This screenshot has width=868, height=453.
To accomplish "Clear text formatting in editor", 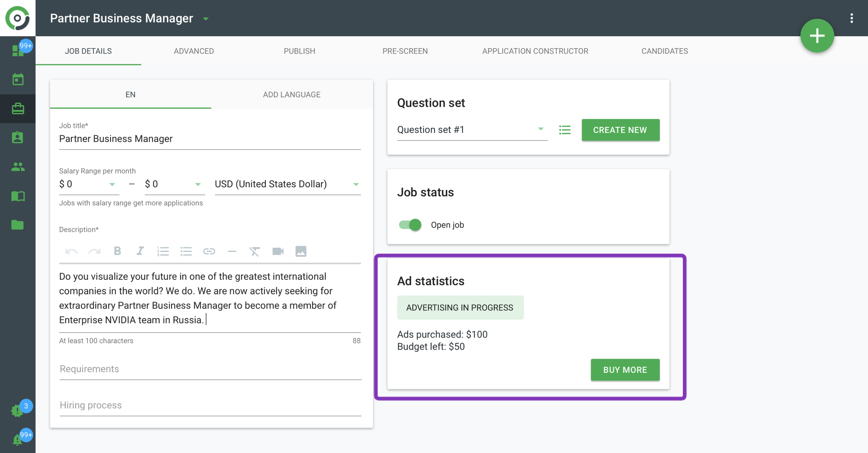I will [x=255, y=251].
